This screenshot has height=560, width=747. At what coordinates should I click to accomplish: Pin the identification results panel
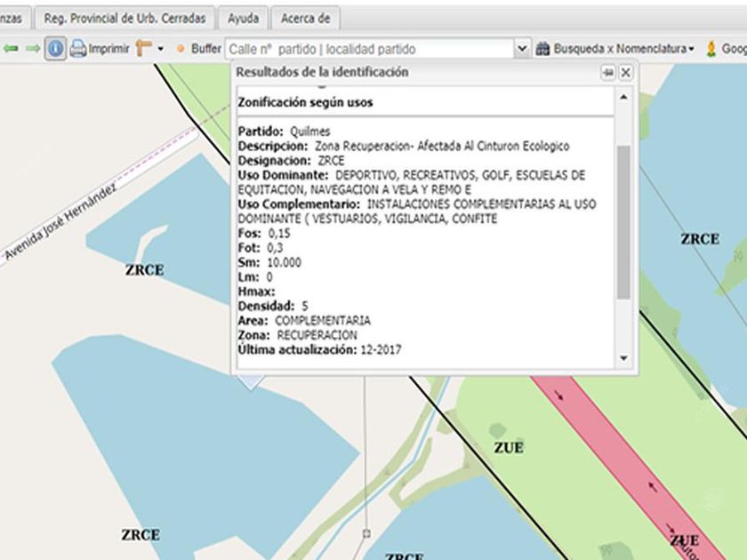[x=608, y=72]
